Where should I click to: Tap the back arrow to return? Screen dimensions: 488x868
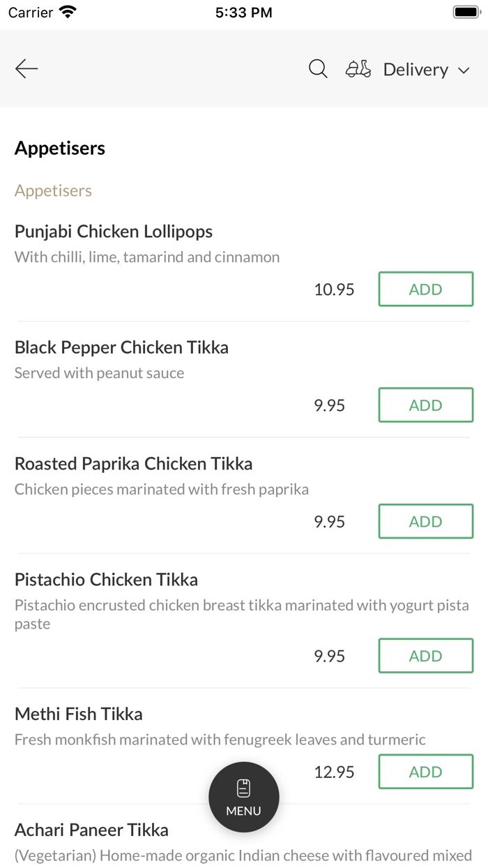tap(26, 68)
